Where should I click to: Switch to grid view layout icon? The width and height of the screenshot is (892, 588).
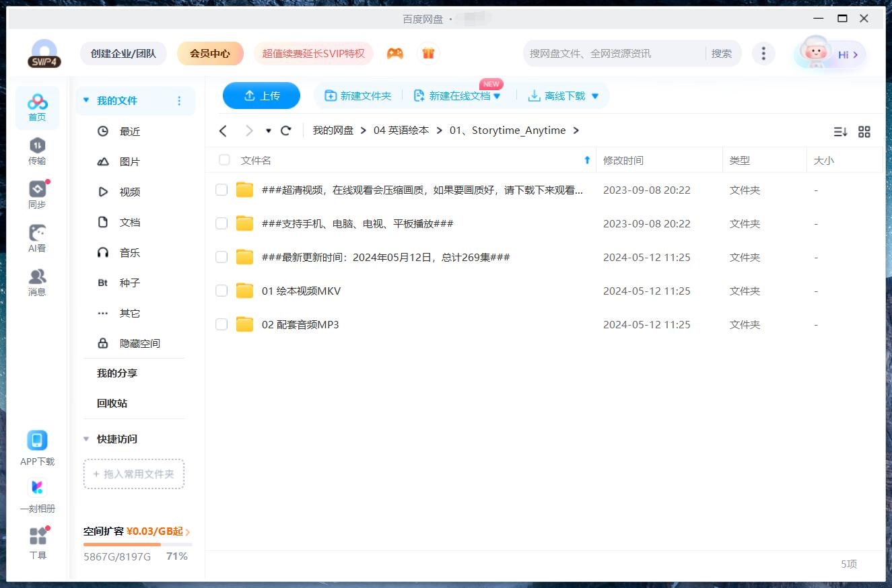pyautogui.click(x=864, y=132)
